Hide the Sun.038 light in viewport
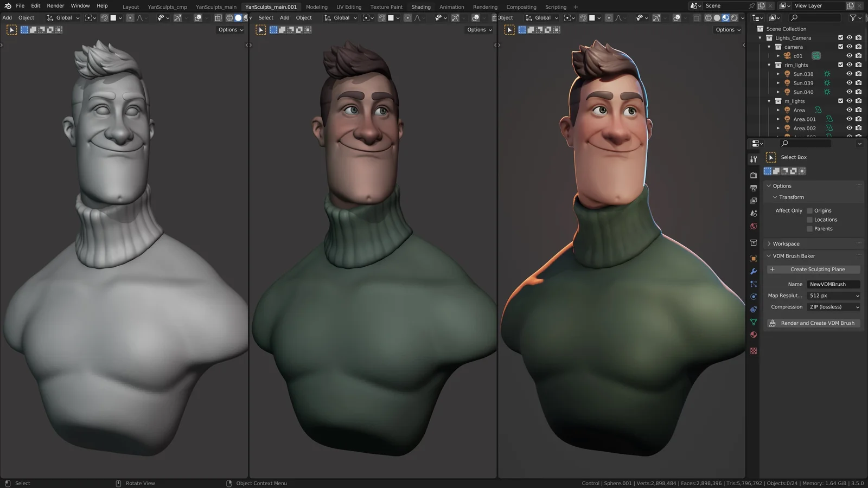 coord(850,74)
